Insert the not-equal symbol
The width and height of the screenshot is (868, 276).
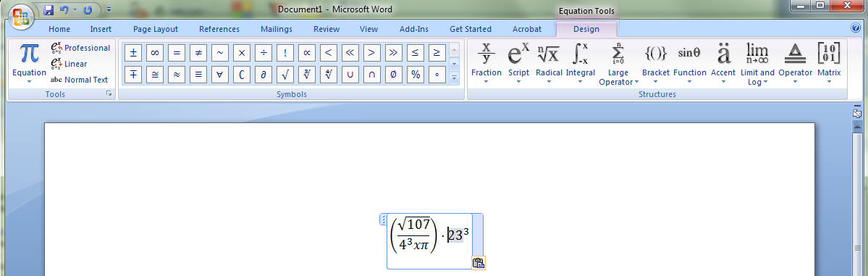(198, 53)
